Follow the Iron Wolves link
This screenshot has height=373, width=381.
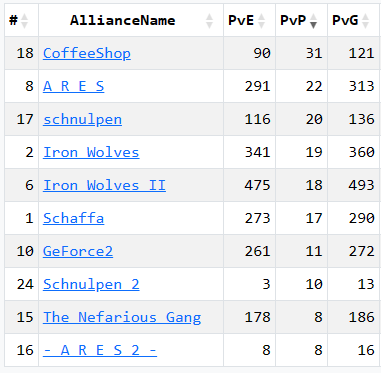pyautogui.click(x=91, y=152)
